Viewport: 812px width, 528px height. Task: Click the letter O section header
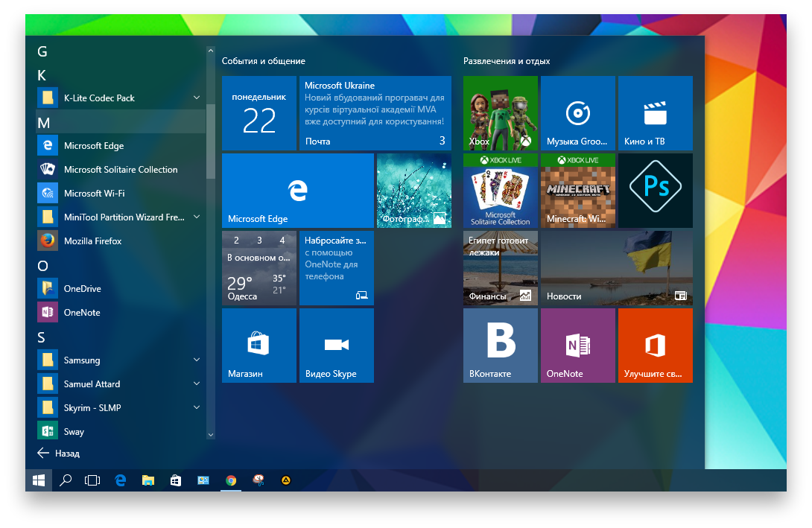pyautogui.click(x=43, y=266)
